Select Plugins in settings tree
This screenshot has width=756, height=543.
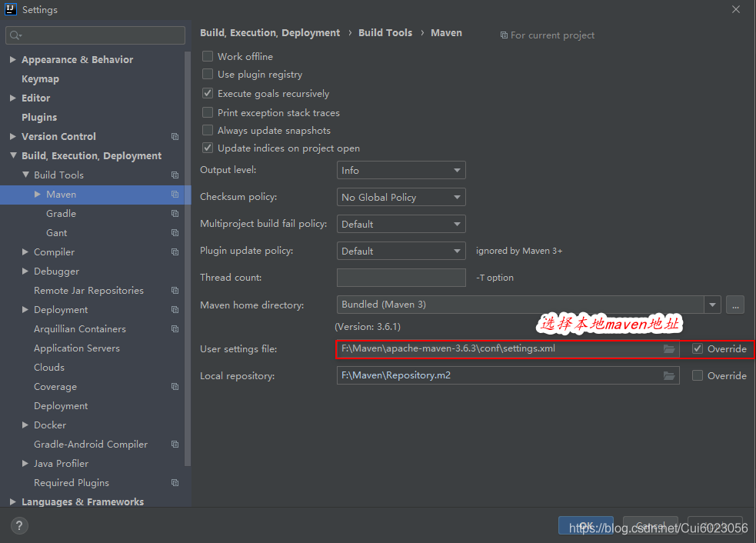tap(39, 117)
